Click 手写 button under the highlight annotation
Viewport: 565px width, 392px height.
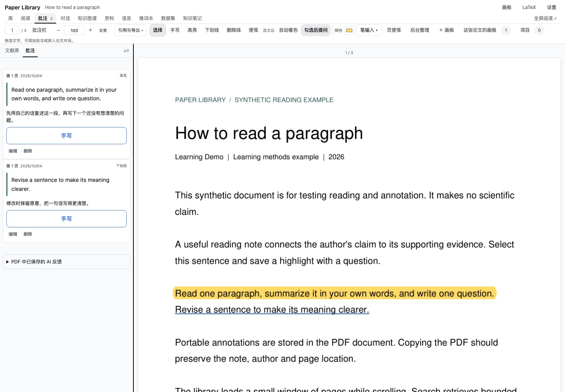point(66,136)
